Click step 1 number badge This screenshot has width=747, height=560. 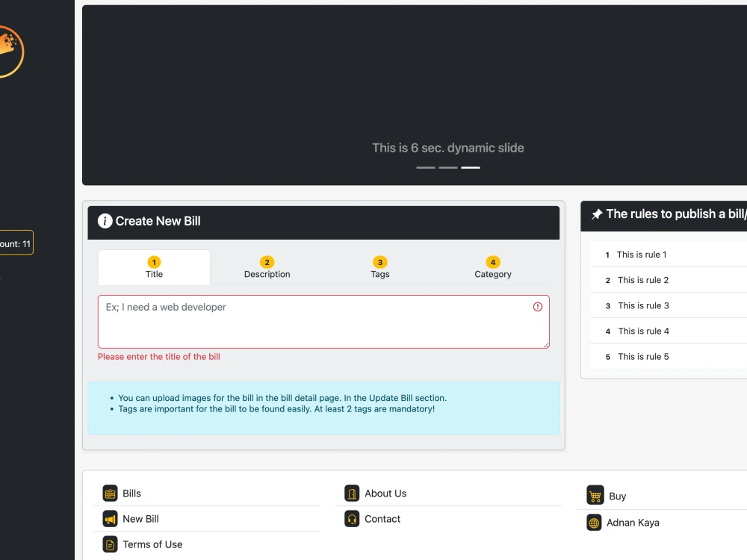154,262
